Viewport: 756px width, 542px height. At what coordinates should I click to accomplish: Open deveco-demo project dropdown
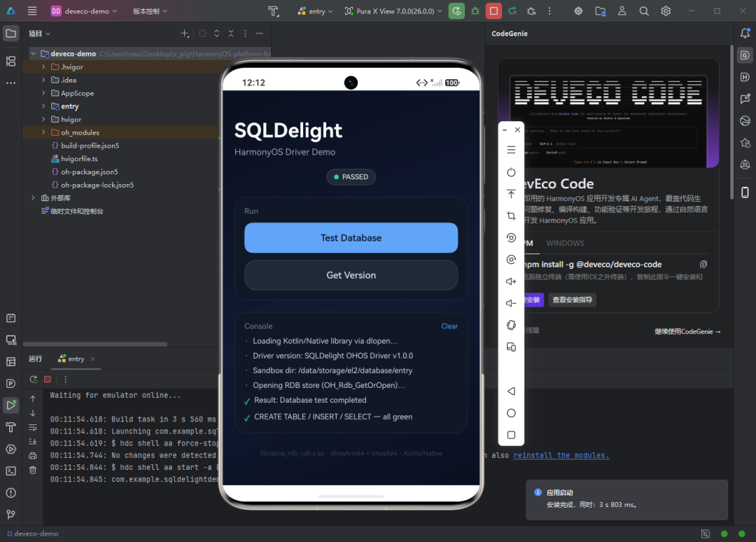pos(84,11)
